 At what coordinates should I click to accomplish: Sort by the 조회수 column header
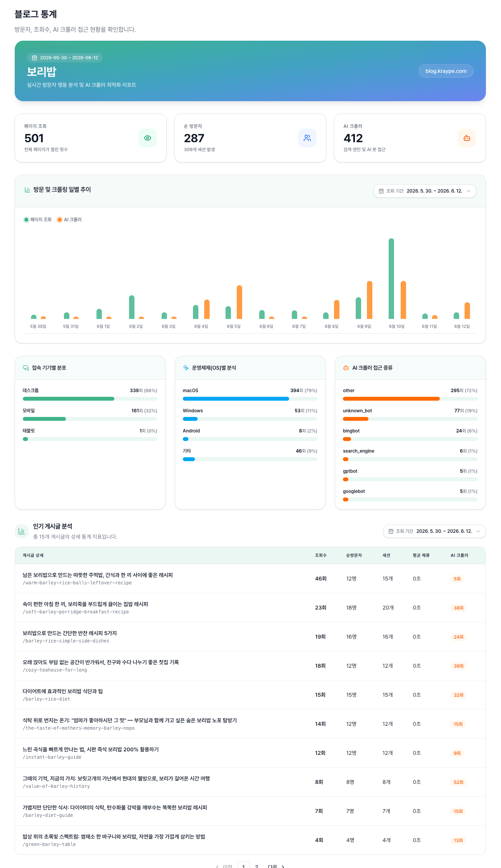[321, 555]
